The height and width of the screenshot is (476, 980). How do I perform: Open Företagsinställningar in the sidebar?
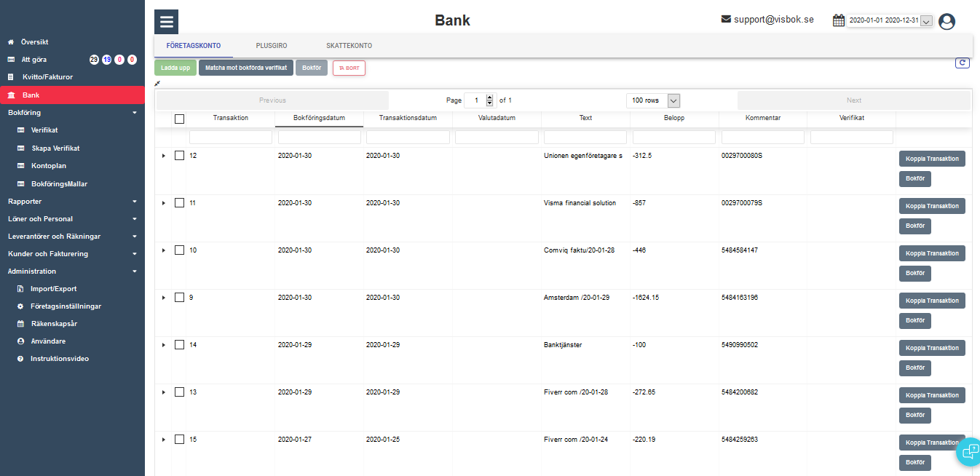pos(66,306)
